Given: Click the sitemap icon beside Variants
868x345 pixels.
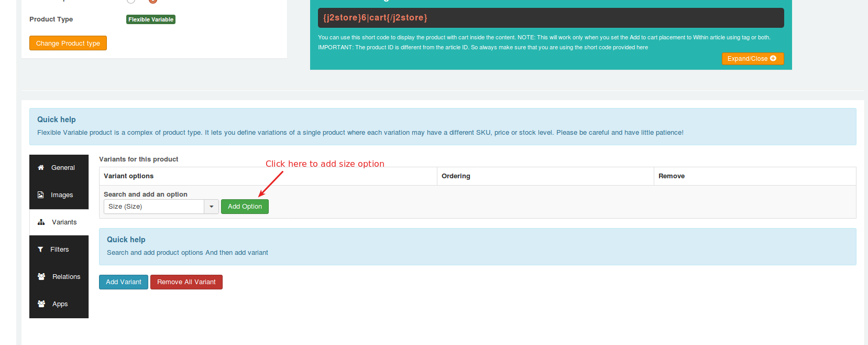Looking at the screenshot, I should coord(41,222).
